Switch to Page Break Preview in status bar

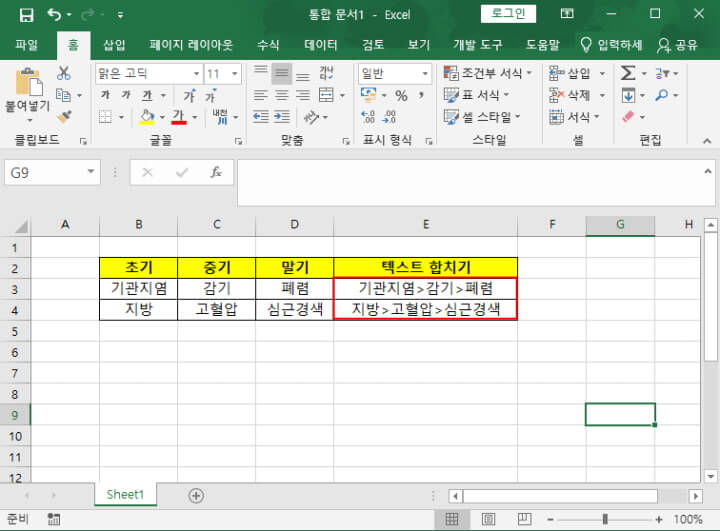pos(524,520)
